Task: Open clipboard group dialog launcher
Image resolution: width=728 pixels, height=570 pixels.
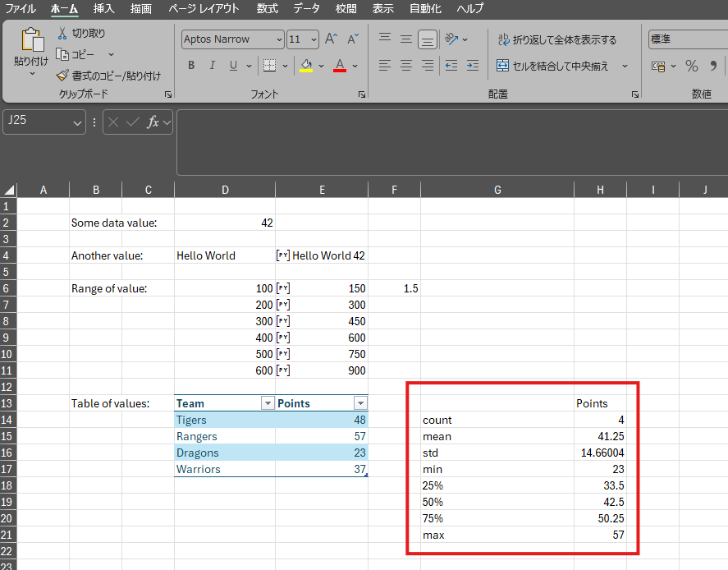Action: (168, 94)
